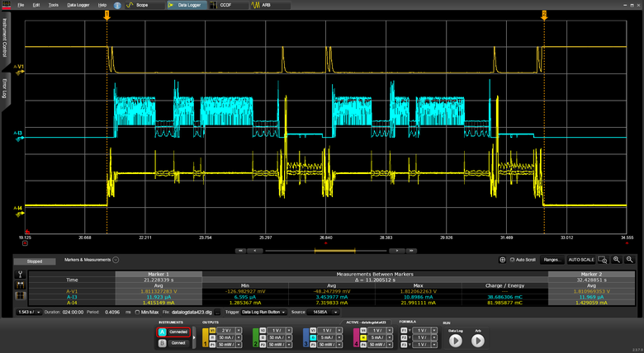Open the File menu
Image resolution: width=644 pixels, height=353 pixels.
click(21, 5)
